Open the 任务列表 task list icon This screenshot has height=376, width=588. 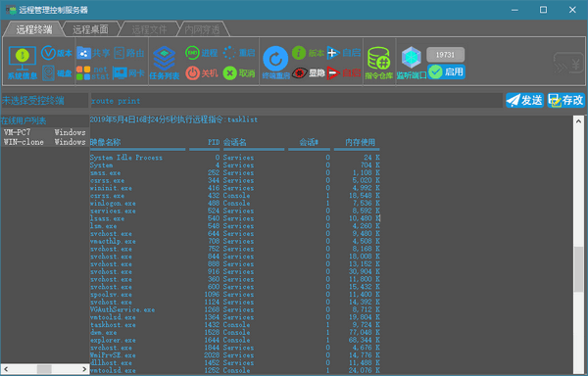pos(165,63)
